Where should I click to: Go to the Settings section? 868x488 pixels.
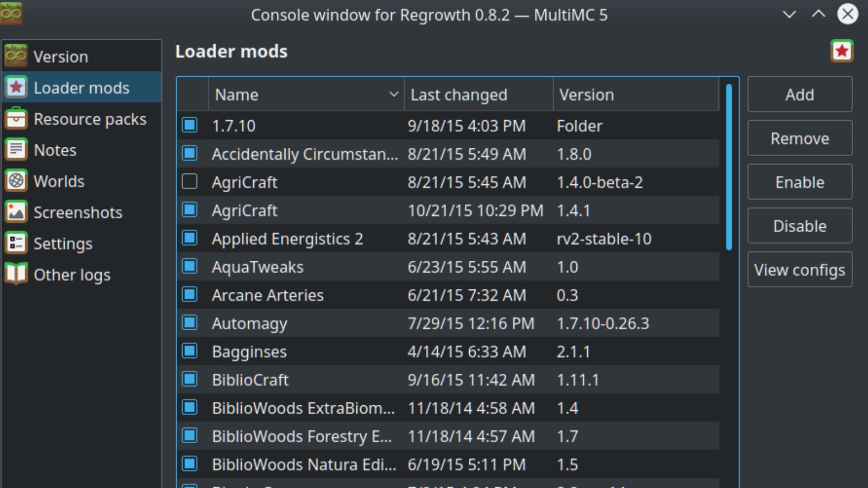coord(63,243)
